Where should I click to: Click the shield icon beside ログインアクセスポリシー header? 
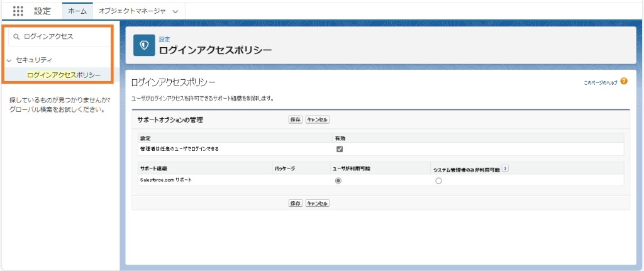click(x=144, y=45)
